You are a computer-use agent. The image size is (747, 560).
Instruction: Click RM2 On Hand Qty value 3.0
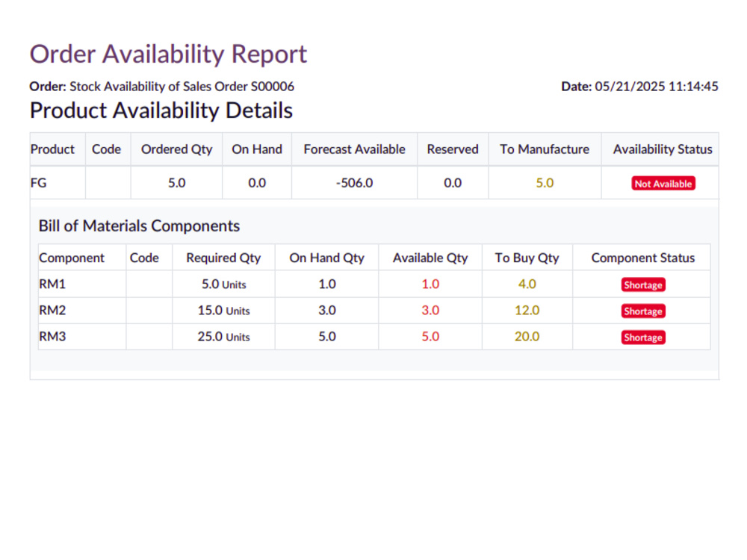coord(327,311)
